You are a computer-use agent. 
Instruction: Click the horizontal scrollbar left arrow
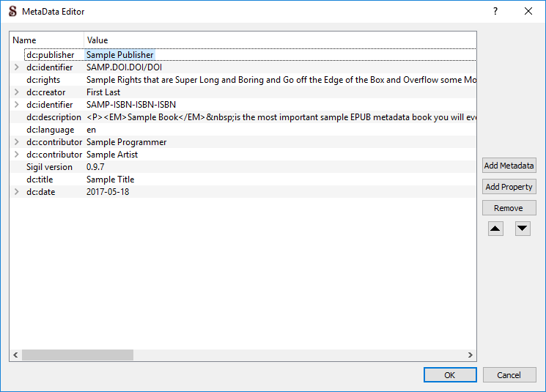(x=15, y=355)
